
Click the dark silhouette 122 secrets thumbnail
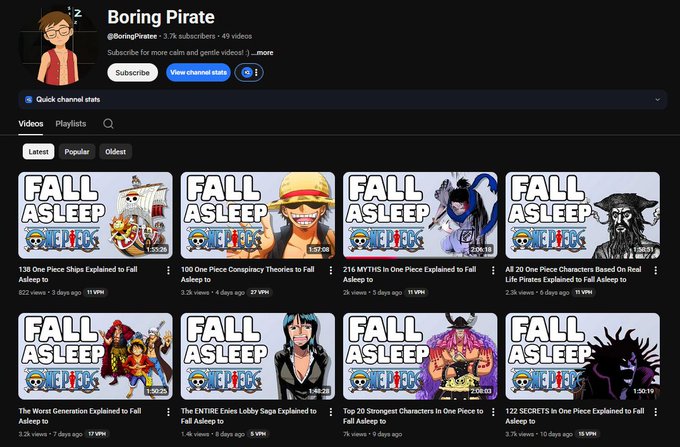click(582, 356)
